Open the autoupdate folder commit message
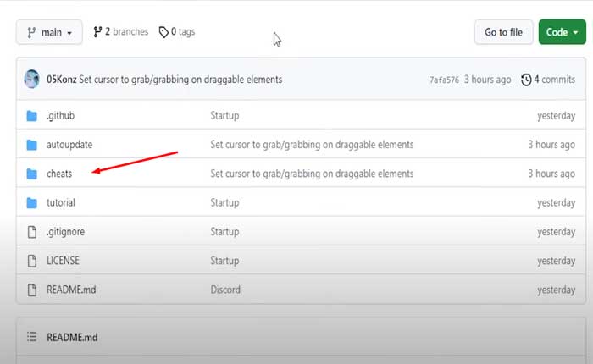Screen dimensions: 593x364 pos(312,145)
